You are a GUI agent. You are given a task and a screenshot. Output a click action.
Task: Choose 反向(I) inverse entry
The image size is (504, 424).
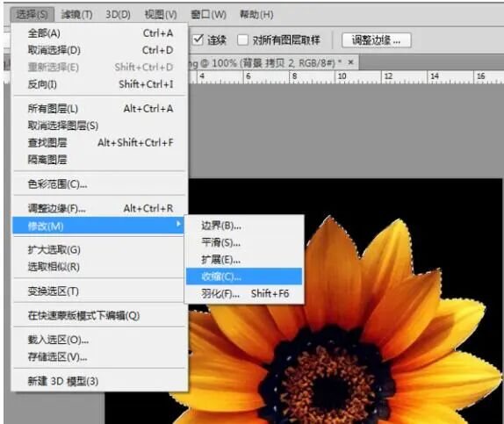pos(100,84)
